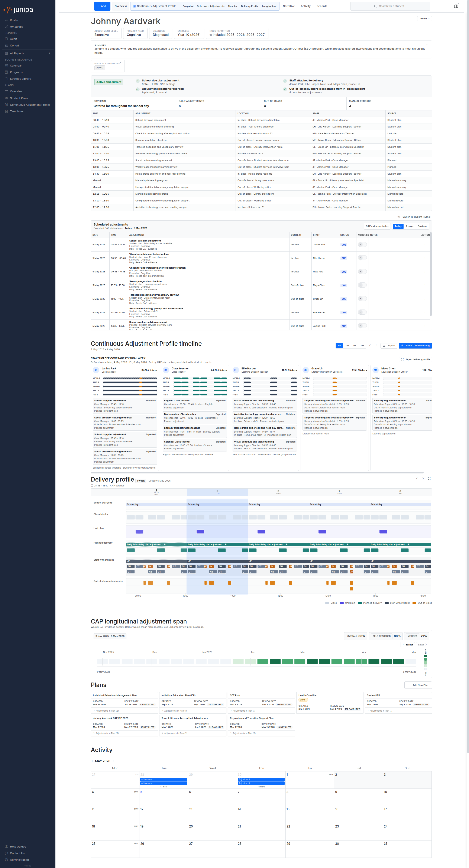Screen dimensions: 469x868
Task: Select the Longitudinal sub-tab
Action: [269, 6]
